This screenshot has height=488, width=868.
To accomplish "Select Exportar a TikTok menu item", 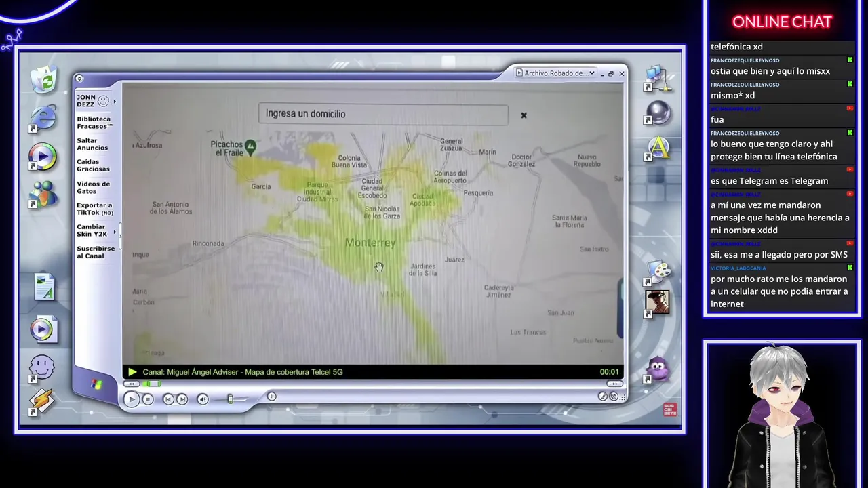I will pos(95,209).
